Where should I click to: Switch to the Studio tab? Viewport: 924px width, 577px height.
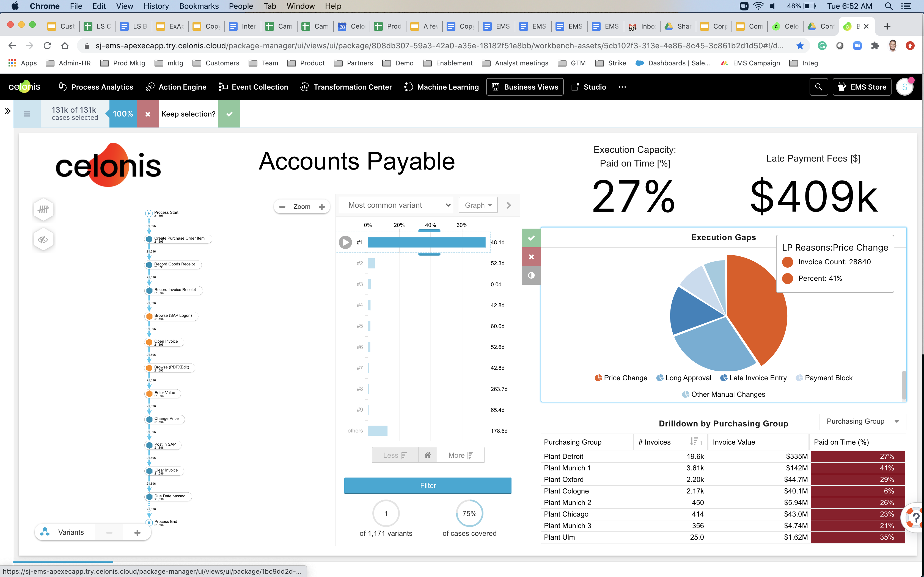589,87
